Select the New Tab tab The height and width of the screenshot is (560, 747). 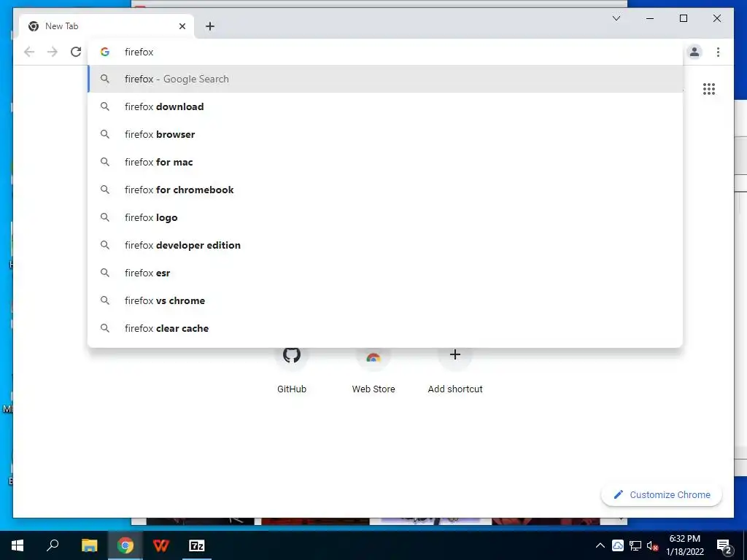pyautogui.click(x=107, y=26)
